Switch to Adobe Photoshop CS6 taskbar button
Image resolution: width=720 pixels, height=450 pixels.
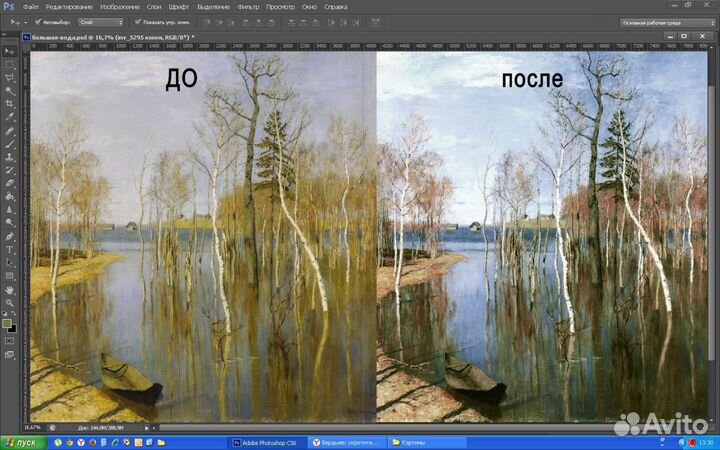[x=267, y=443]
